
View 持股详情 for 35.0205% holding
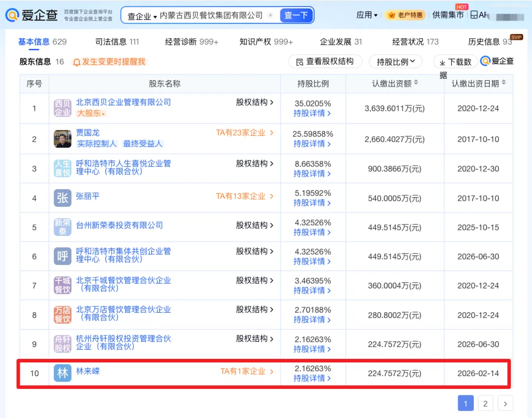(x=312, y=113)
